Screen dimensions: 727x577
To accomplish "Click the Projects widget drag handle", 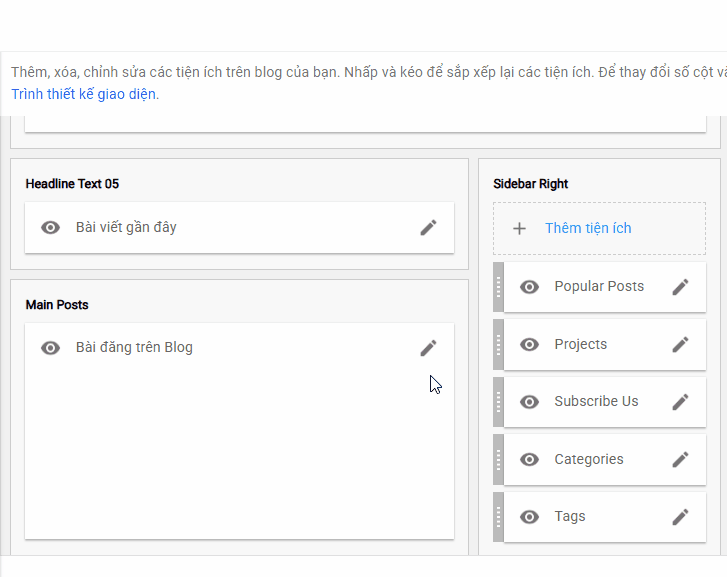I will 498,345.
